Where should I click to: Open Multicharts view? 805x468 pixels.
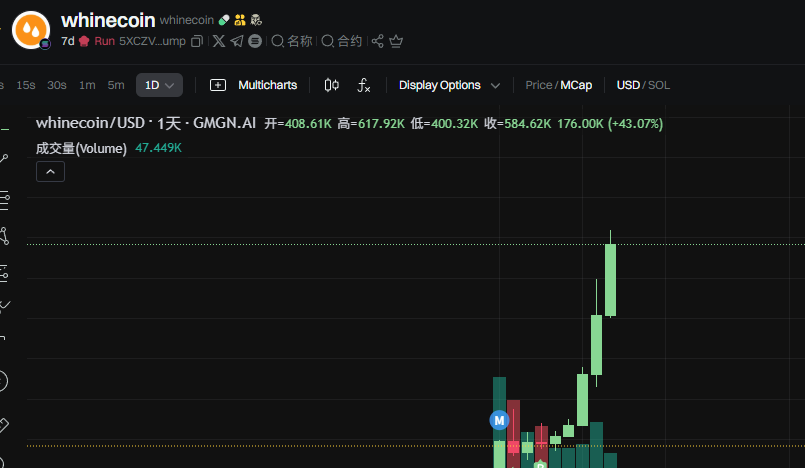(x=267, y=85)
